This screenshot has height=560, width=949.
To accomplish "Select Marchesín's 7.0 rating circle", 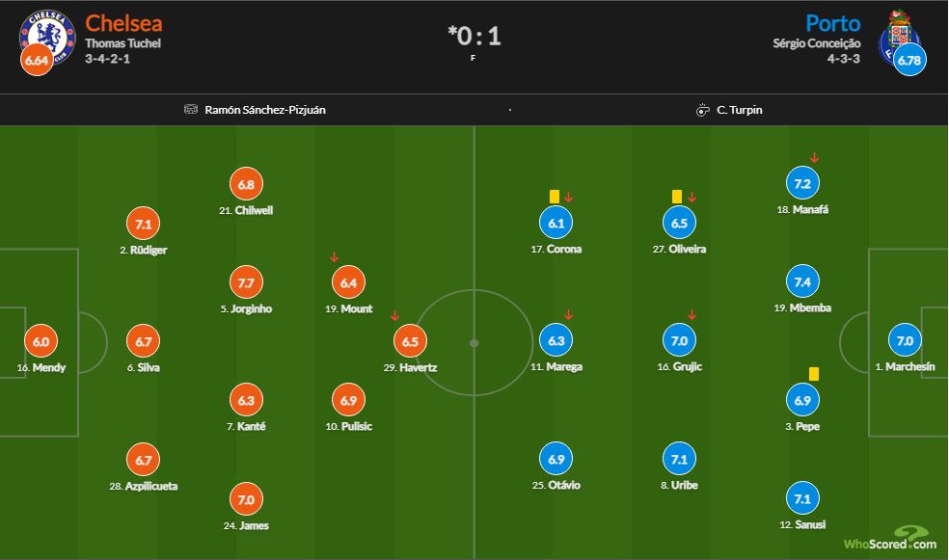I will (x=905, y=341).
